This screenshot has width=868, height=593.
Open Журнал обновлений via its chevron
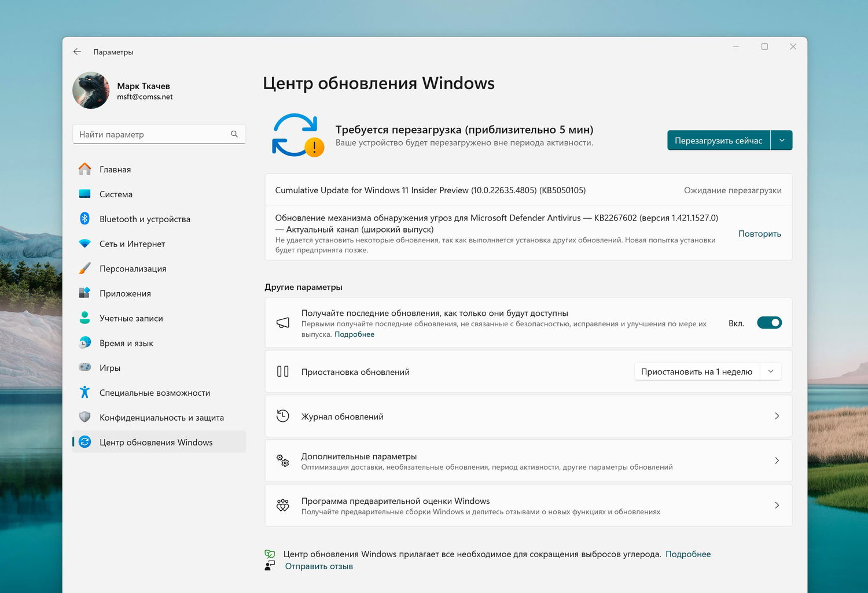(777, 416)
